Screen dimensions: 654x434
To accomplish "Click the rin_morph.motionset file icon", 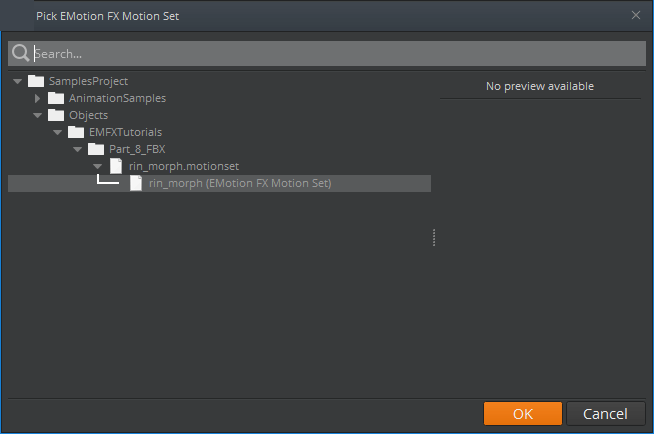I will 116,166.
